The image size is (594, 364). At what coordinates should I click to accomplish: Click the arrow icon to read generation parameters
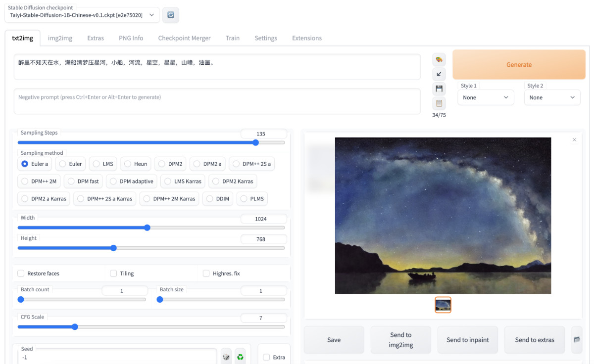pos(439,74)
